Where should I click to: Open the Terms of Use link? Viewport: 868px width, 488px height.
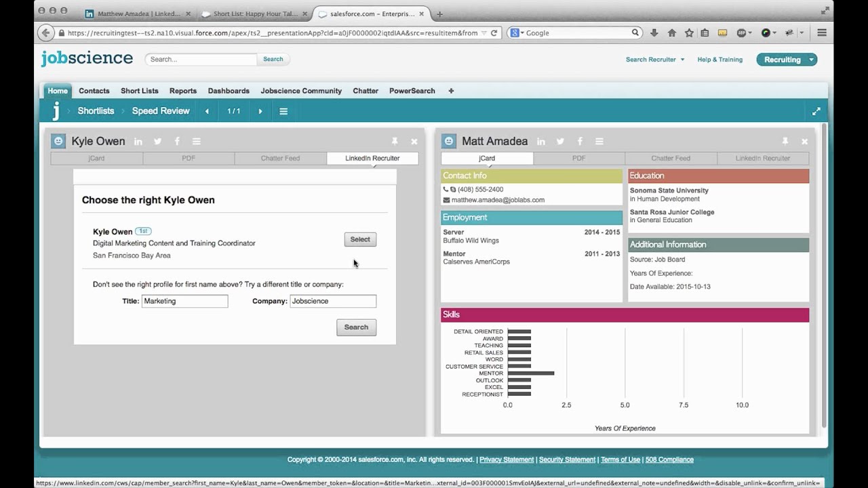coord(620,460)
